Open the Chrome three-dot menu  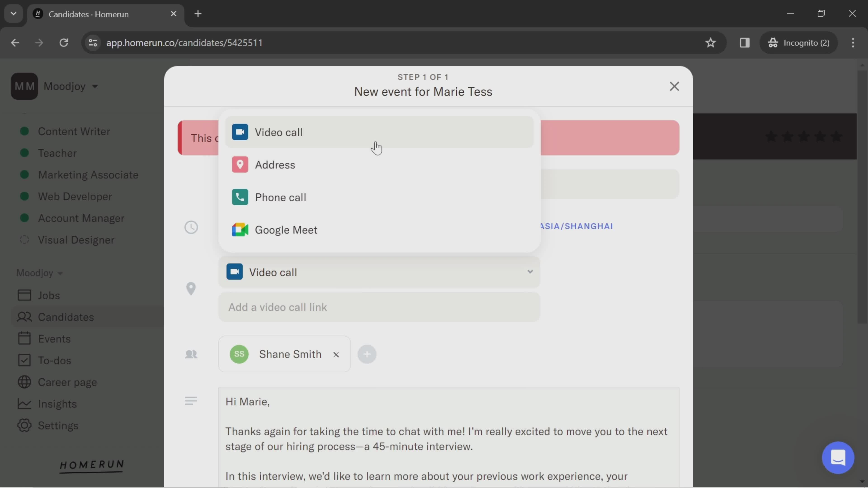[853, 43]
